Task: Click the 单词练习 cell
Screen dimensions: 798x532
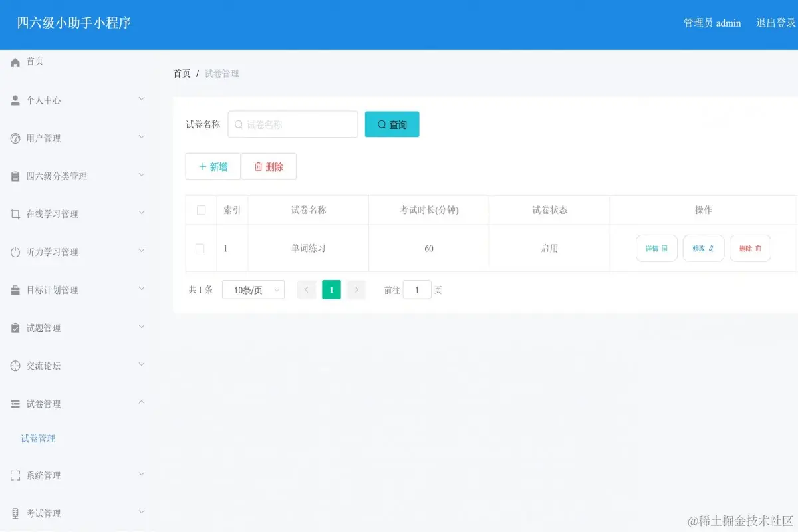Action: click(x=309, y=248)
